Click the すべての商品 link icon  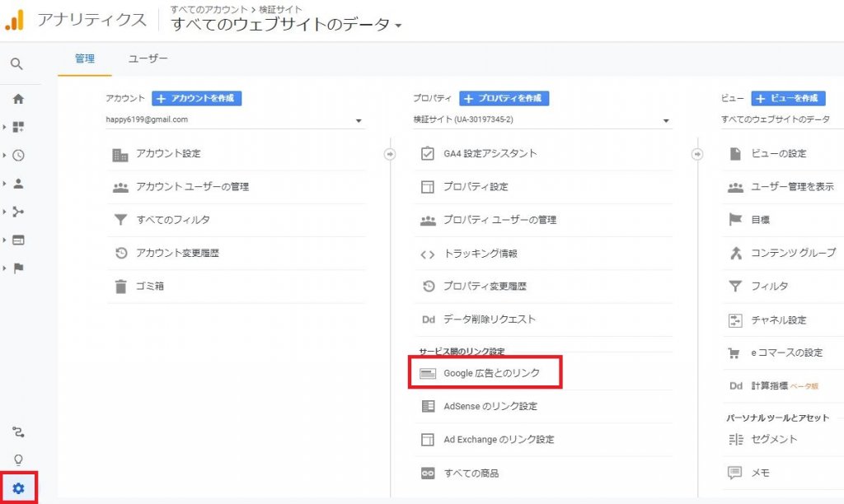pos(428,474)
